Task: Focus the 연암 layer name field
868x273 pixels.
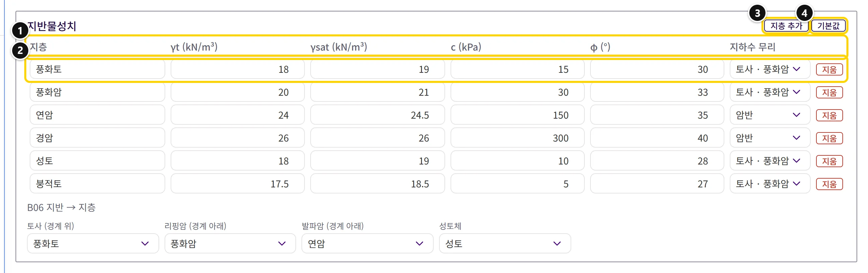Action: [x=97, y=115]
